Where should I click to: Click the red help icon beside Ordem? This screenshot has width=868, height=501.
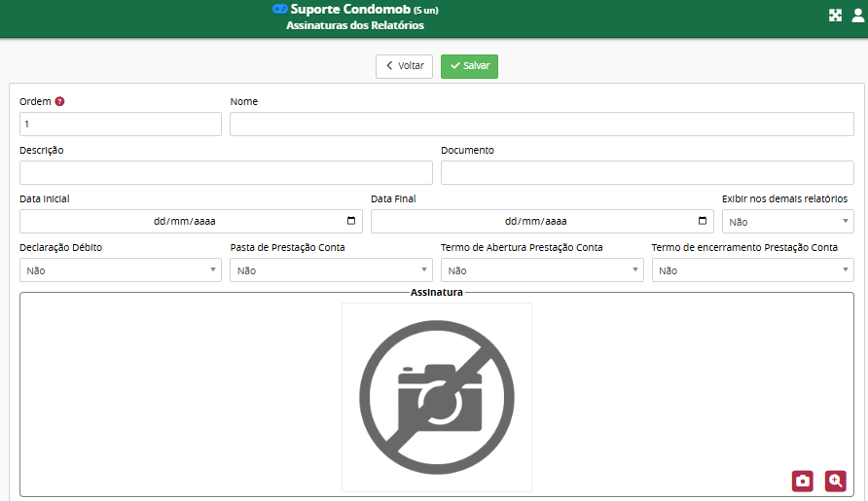(x=59, y=101)
